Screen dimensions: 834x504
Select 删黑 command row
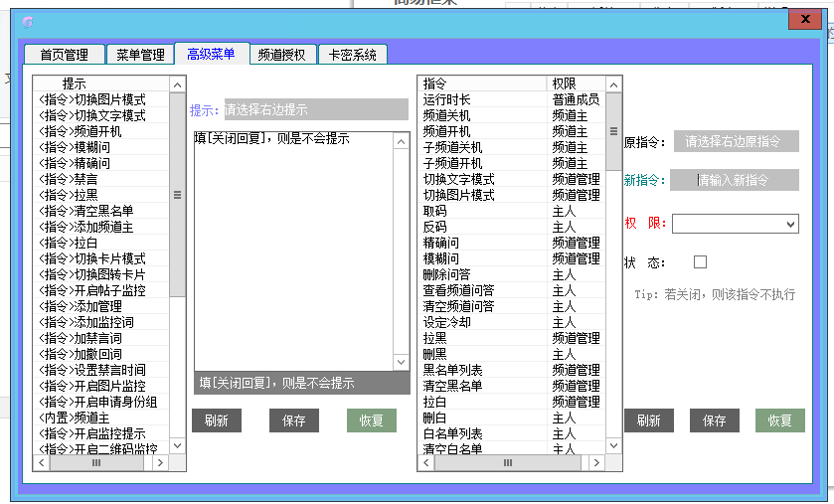(x=512, y=354)
